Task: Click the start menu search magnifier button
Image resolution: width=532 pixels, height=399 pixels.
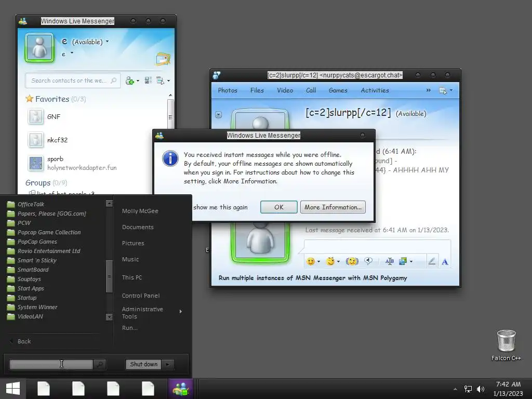Action: pyautogui.click(x=100, y=364)
